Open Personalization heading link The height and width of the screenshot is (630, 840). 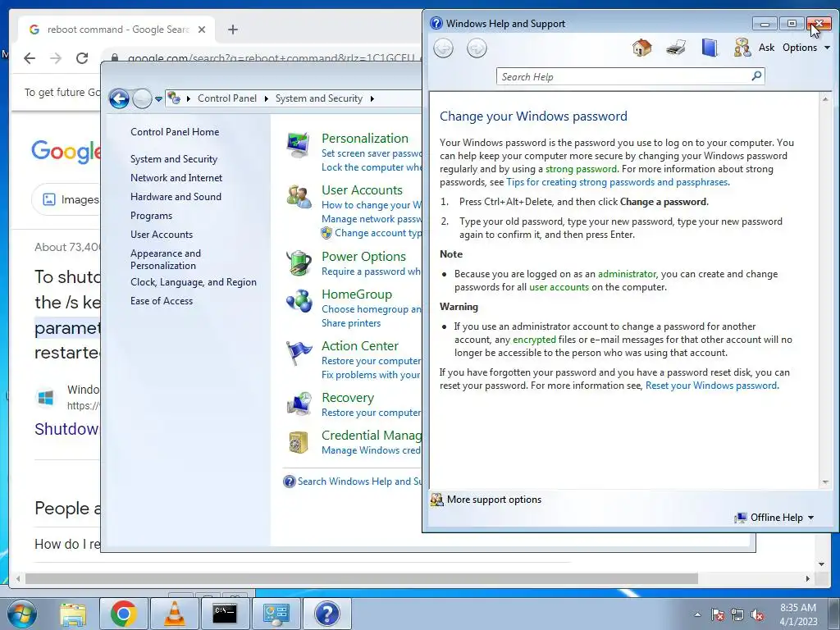coord(365,138)
